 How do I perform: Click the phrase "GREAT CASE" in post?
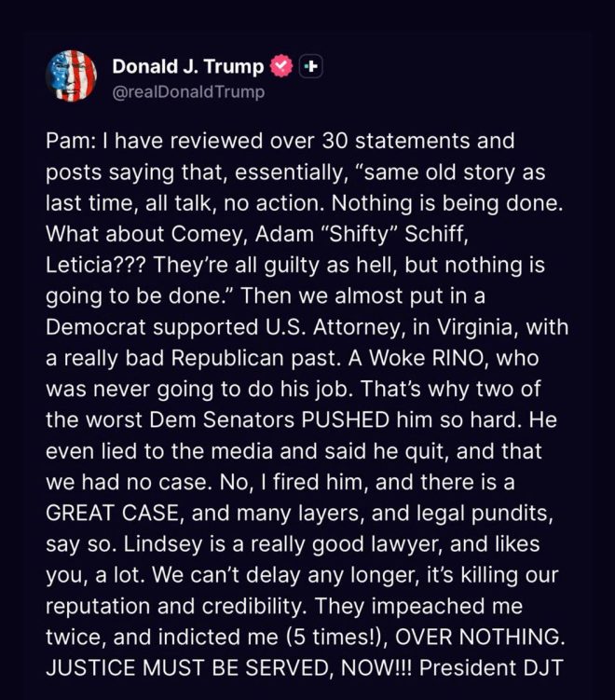(x=113, y=513)
